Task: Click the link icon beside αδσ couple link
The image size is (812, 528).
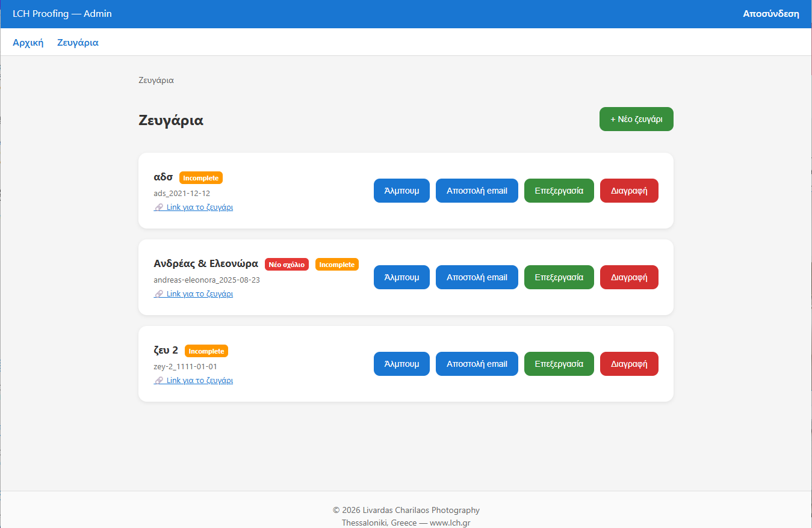Action: coord(159,207)
